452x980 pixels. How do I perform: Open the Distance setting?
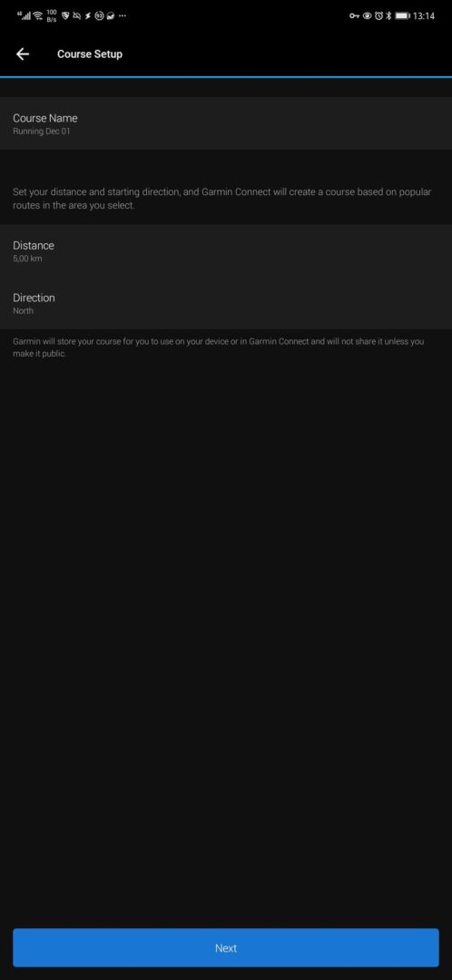(x=226, y=250)
